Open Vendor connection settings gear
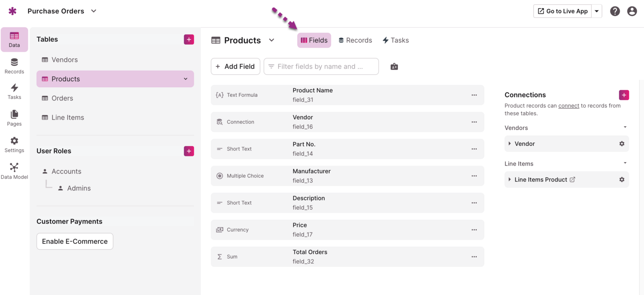 tap(622, 144)
